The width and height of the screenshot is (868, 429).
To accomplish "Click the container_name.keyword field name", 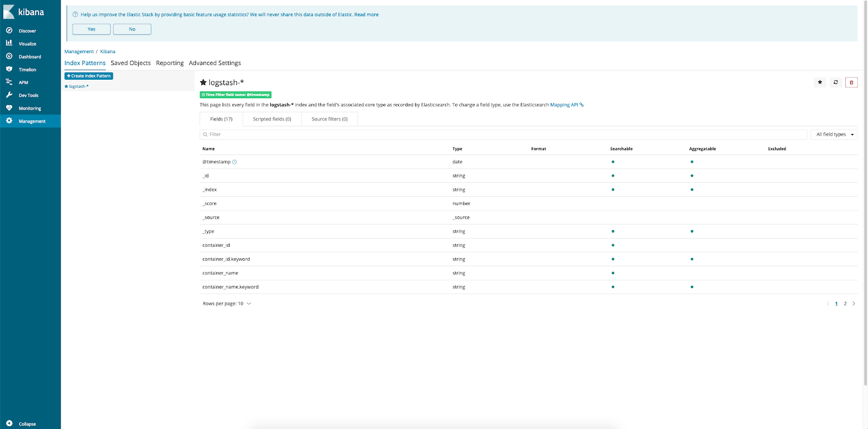I will pyautogui.click(x=231, y=287).
